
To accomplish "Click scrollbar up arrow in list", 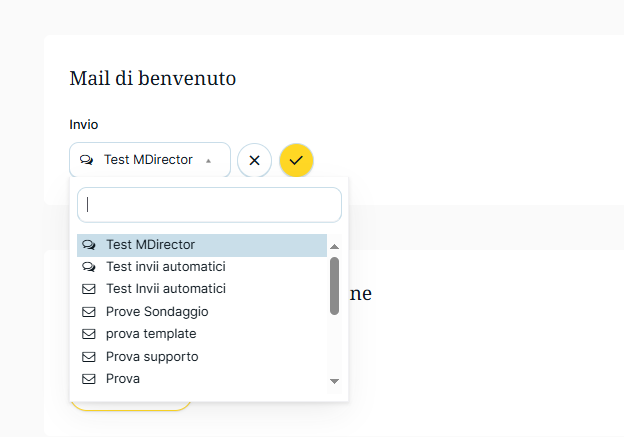I will pos(334,246).
